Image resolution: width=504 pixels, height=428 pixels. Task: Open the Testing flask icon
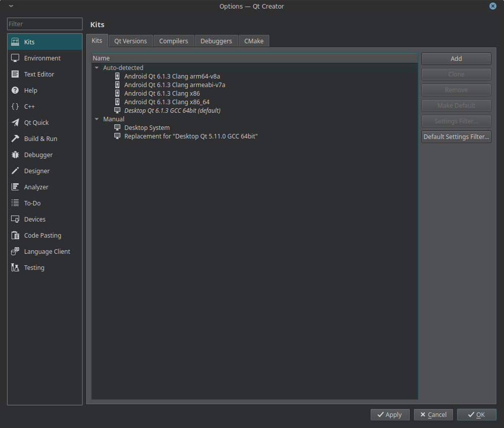pos(15,267)
